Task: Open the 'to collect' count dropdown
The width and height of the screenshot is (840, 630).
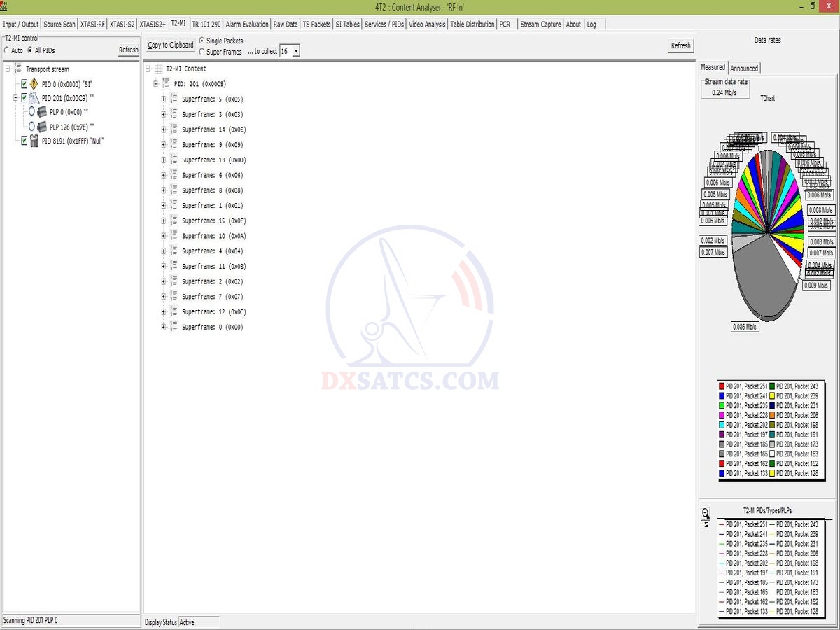Action: pos(296,51)
